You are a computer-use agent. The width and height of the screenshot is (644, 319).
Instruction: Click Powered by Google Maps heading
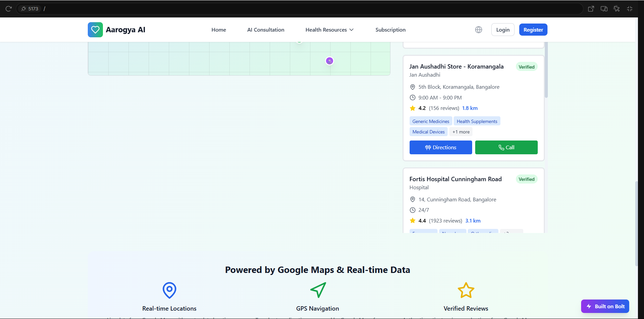tap(317, 270)
